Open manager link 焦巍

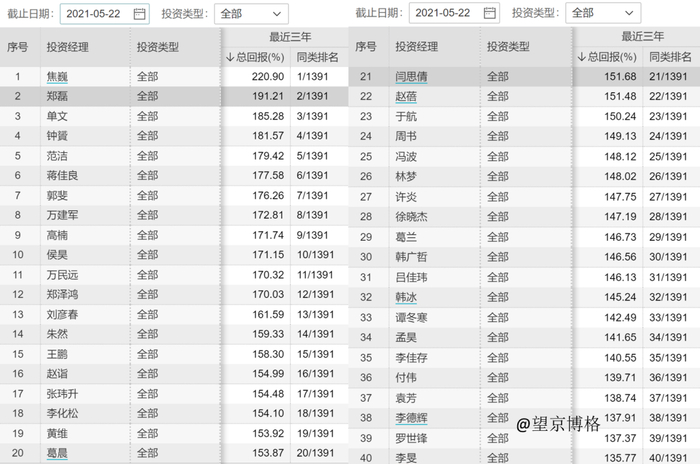coord(57,76)
